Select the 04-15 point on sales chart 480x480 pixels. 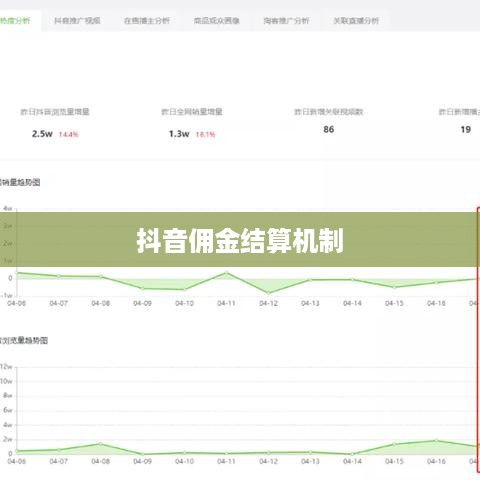pos(395,287)
